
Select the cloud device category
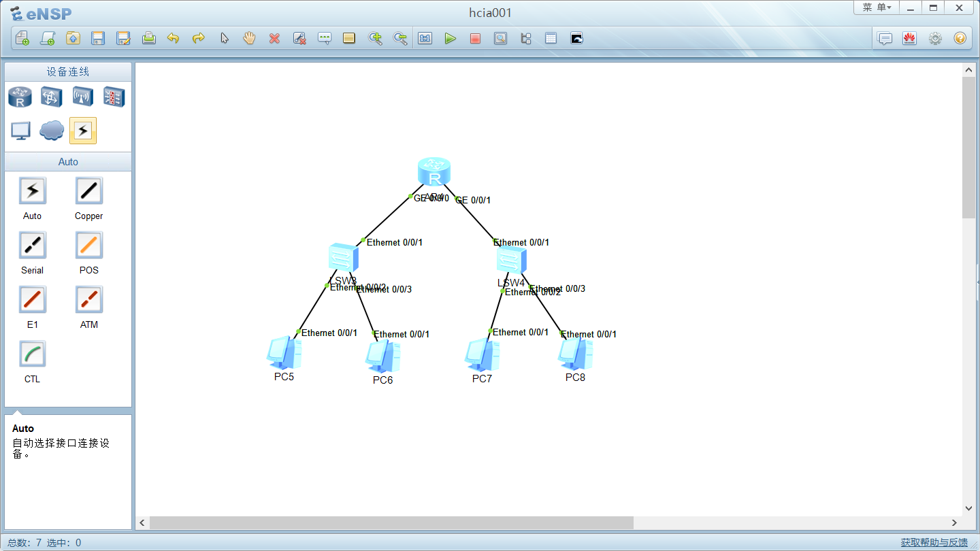[x=52, y=131]
